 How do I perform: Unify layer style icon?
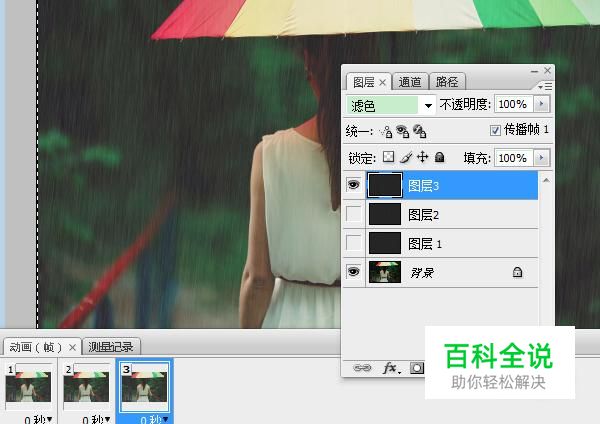pyautogui.click(x=420, y=131)
